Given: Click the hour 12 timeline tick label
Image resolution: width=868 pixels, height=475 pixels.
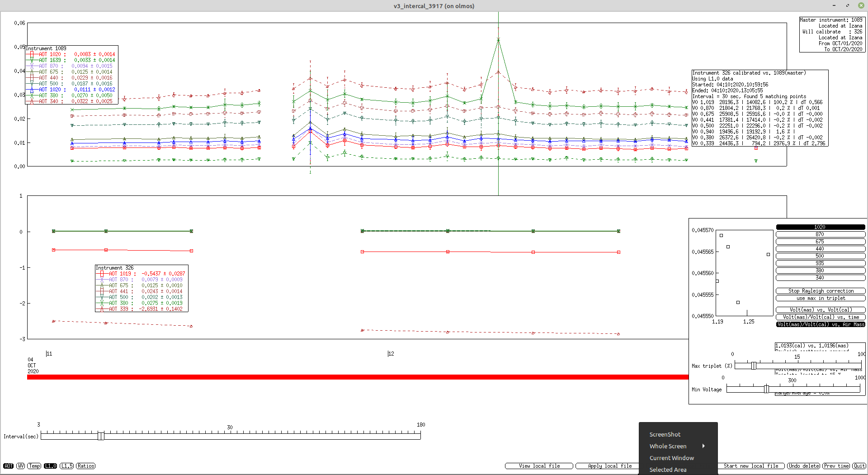Looking at the screenshot, I should pyautogui.click(x=391, y=354).
